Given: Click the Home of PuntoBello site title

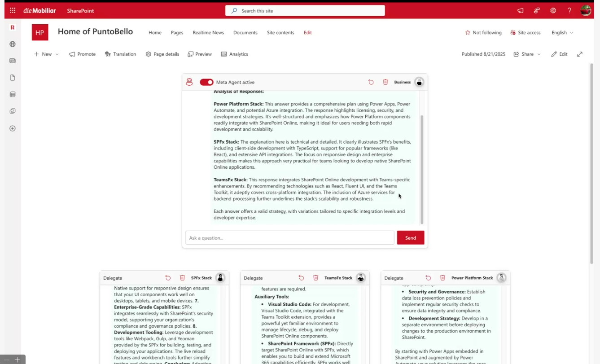Looking at the screenshot, I should tap(95, 31).
